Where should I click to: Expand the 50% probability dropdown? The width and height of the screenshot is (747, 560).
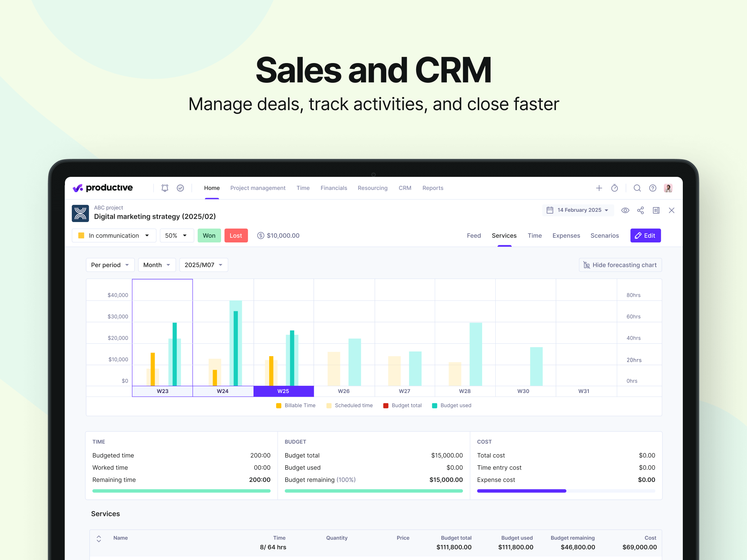176,236
